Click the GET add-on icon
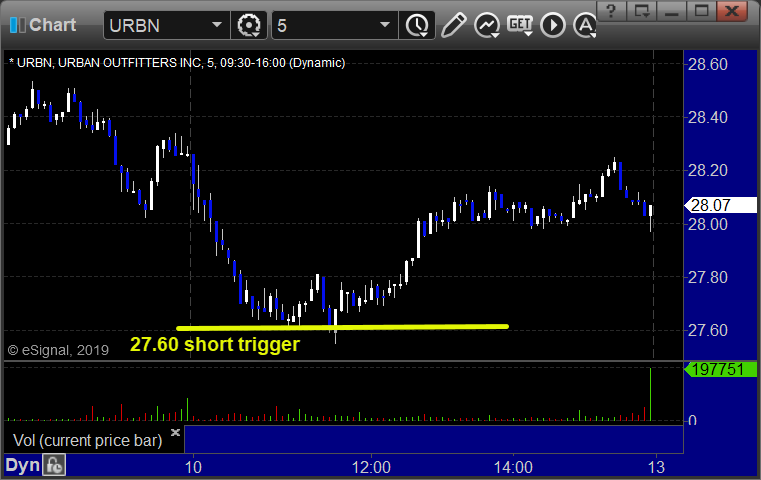 pyautogui.click(x=520, y=25)
